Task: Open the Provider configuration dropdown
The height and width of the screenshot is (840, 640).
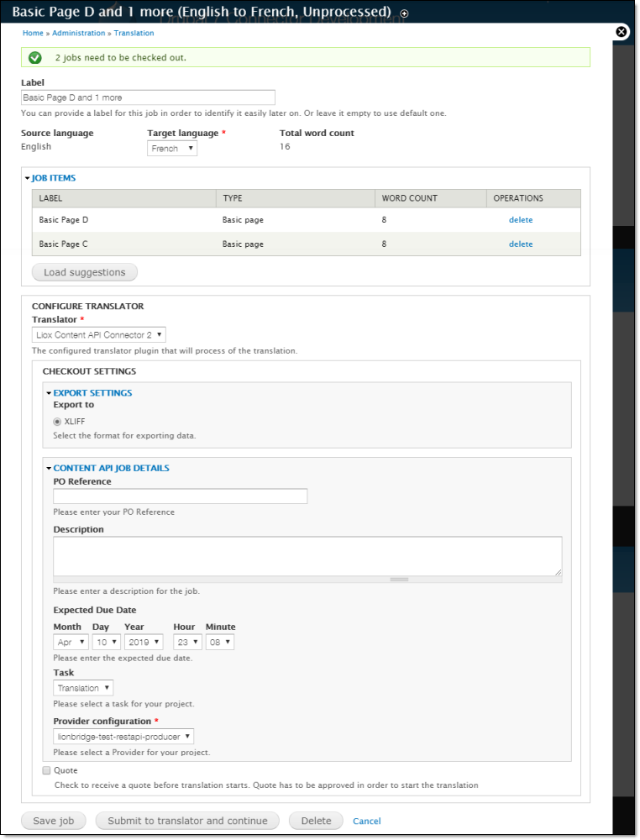Action: [123, 737]
